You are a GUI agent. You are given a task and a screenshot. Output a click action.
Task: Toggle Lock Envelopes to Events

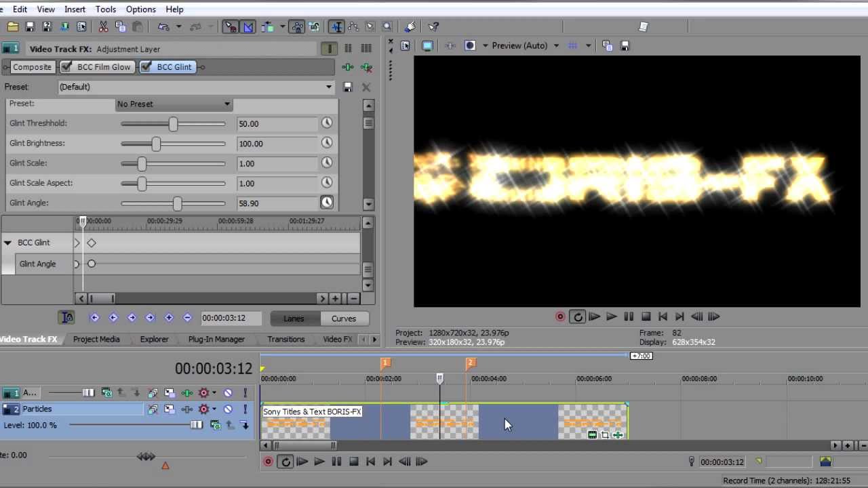coord(297,27)
